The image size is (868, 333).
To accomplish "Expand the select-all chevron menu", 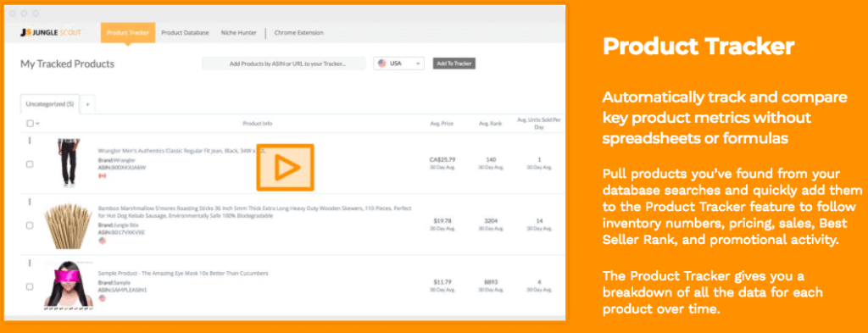I will pos(37,124).
